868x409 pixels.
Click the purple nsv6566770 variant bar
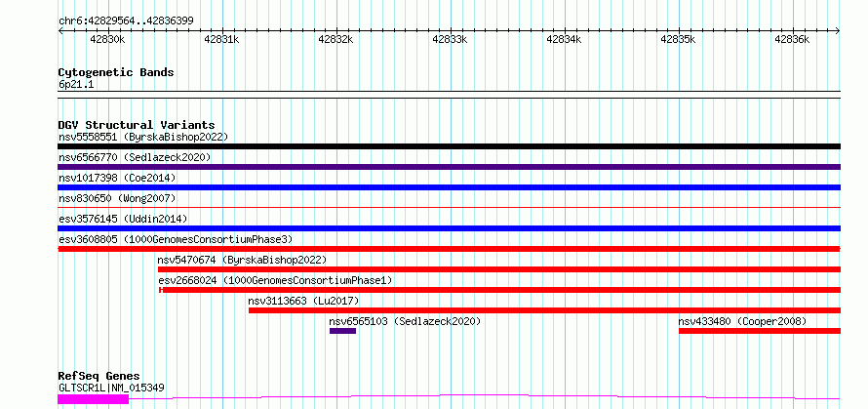tap(449, 167)
